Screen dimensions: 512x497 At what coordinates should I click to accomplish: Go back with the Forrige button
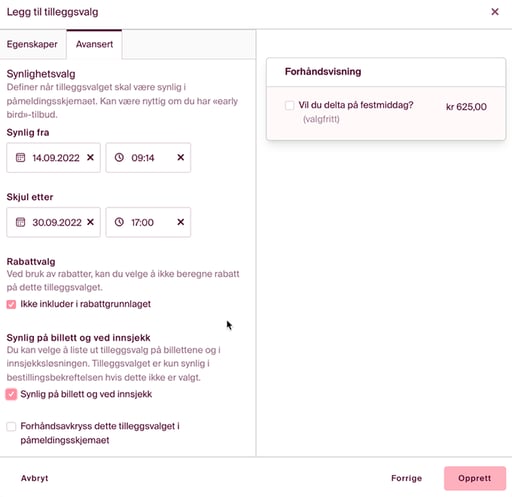tap(407, 478)
